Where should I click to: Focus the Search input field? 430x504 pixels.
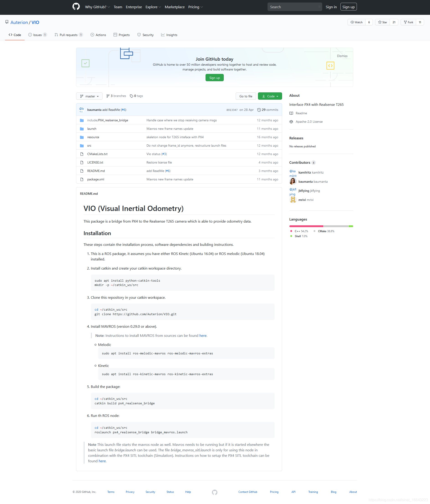[x=295, y=7]
